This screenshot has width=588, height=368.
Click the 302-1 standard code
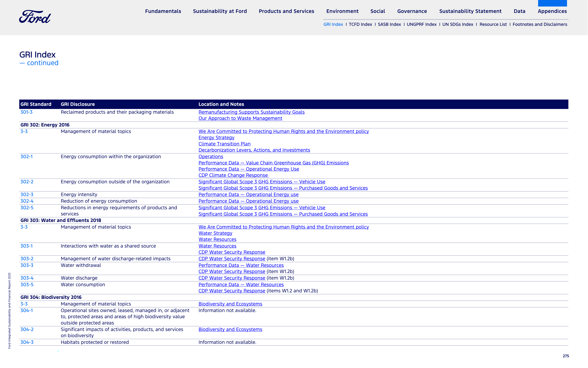(x=26, y=157)
